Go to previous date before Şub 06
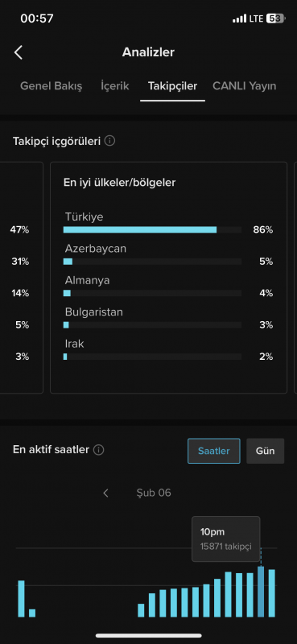The width and height of the screenshot is (297, 644). 105,493
